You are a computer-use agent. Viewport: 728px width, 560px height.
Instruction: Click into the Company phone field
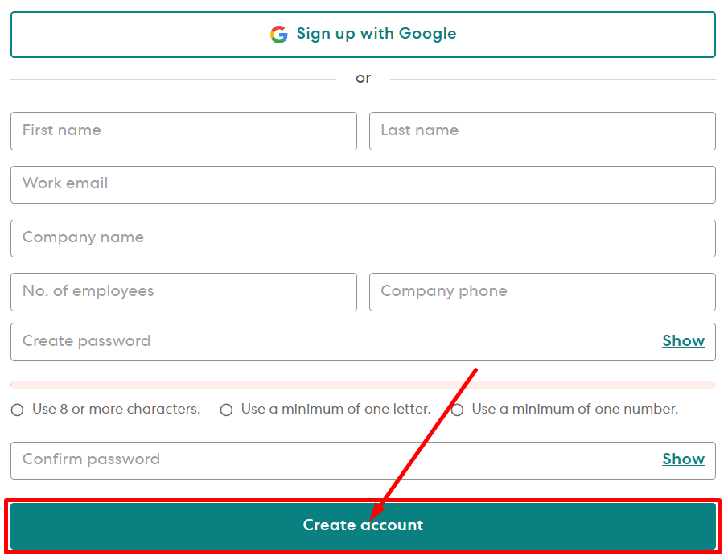(x=542, y=292)
